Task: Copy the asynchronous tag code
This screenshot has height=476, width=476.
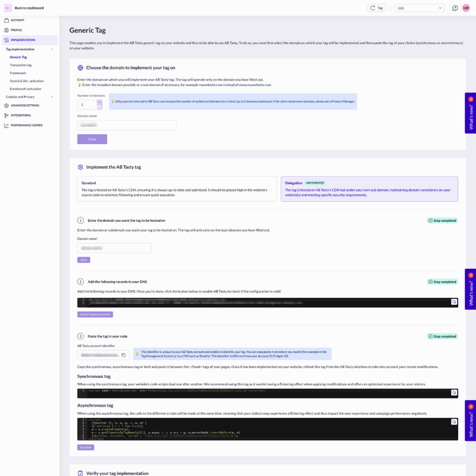Action: tap(454, 422)
